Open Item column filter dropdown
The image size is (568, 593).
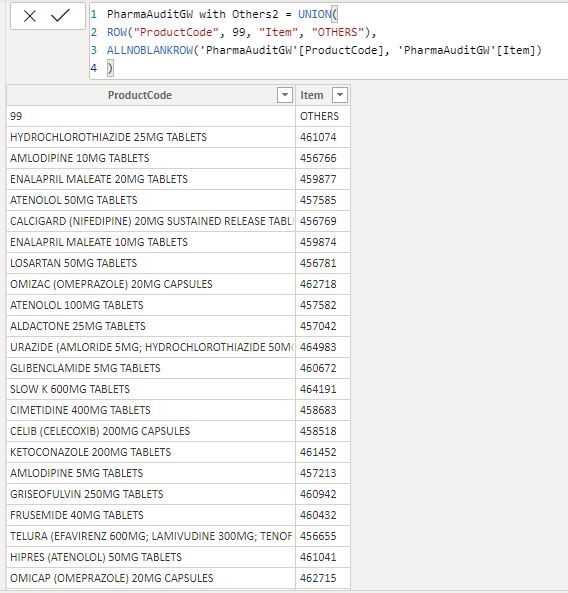340,95
